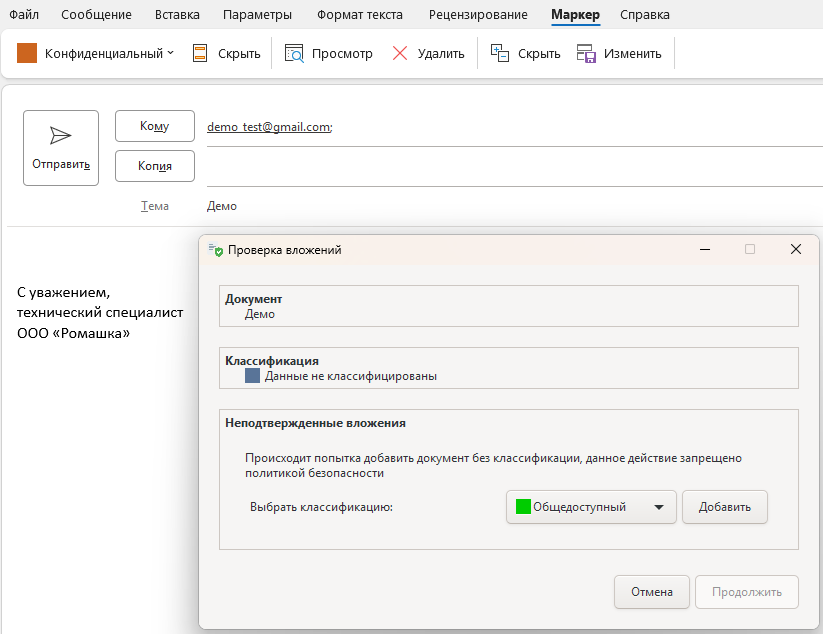Close the Проверка вложений dialog
The width and height of the screenshot is (823, 634).
point(796,249)
